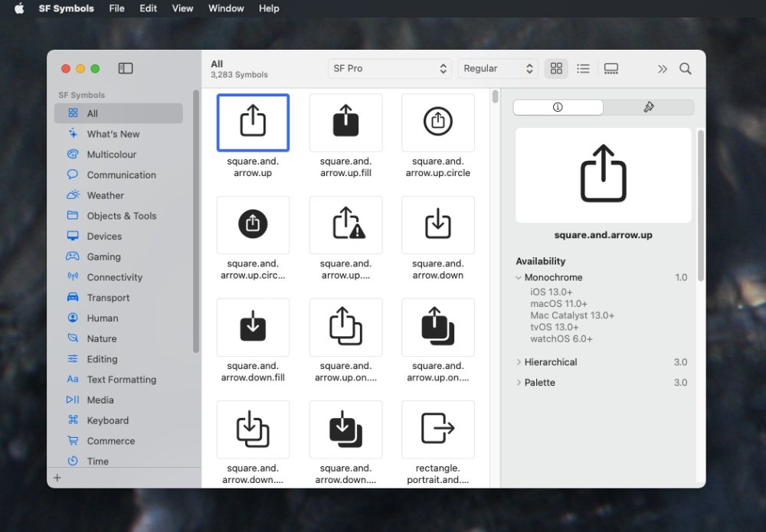Open the Transport category
766x532 pixels.
(119, 298)
